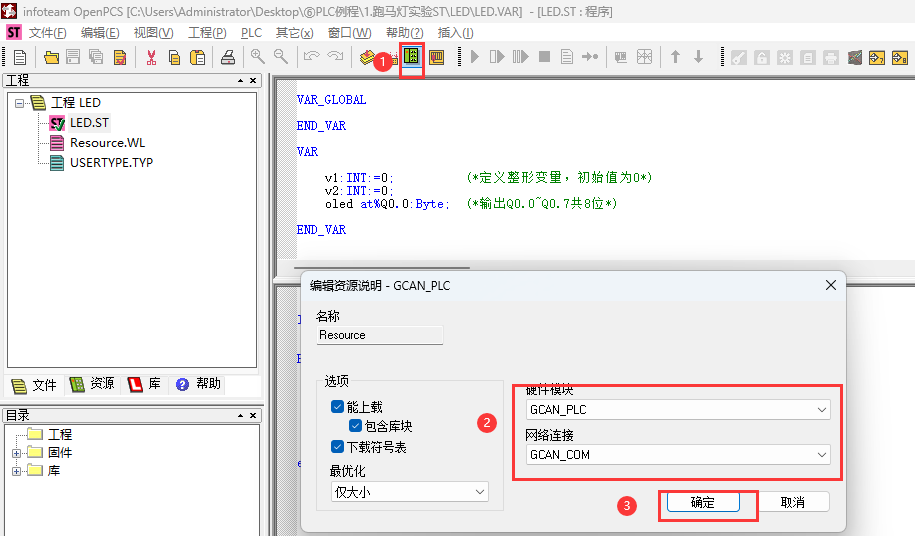The image size is (915, 536).
Task: Open the 工程(P) menu
Action: coord(207,33)
